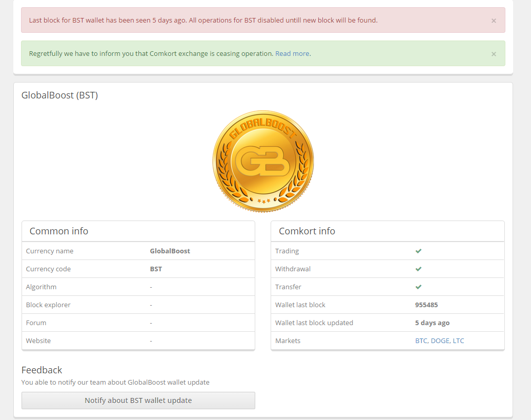Dismiss the red BST wallet warning alert

494,21
